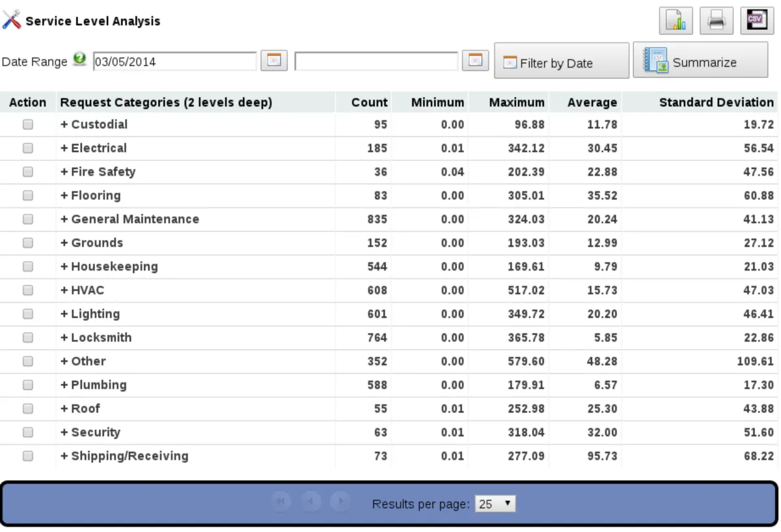This screenshot has height=532, width=781.
Task: Open the end date calendar picker
Action: click(475, 61)
